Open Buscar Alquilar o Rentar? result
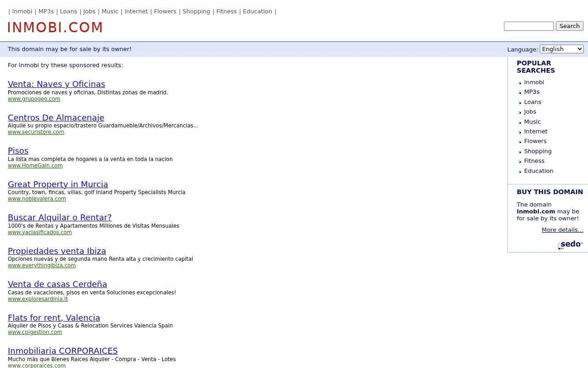This screenshot has height=368, width=588. (x=60, y=218)
